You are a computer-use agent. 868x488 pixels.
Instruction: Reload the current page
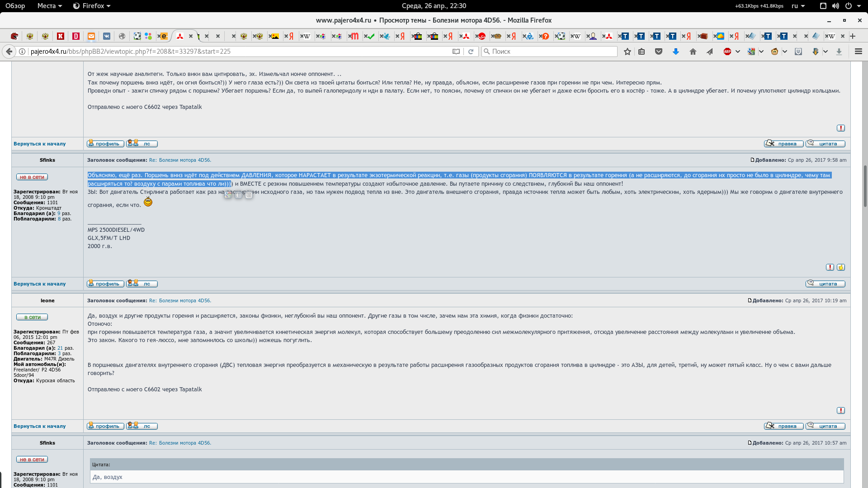coord(471,52)
